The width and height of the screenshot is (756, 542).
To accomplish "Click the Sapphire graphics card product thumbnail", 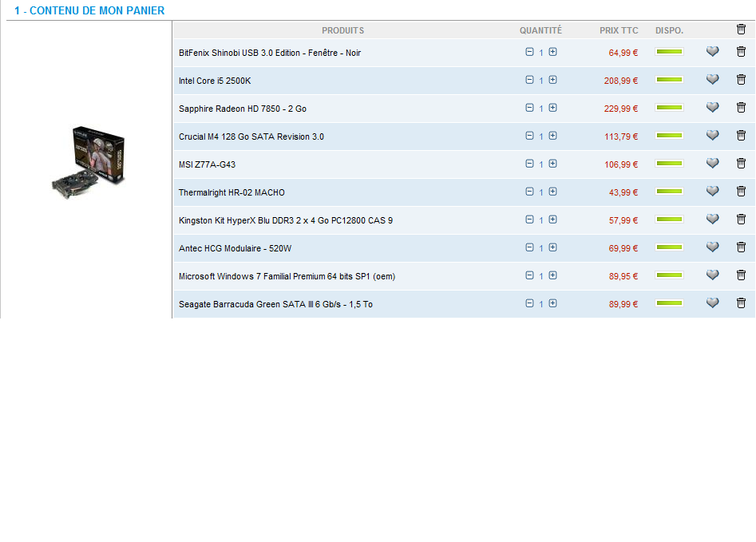I will [x=89, y=163].
